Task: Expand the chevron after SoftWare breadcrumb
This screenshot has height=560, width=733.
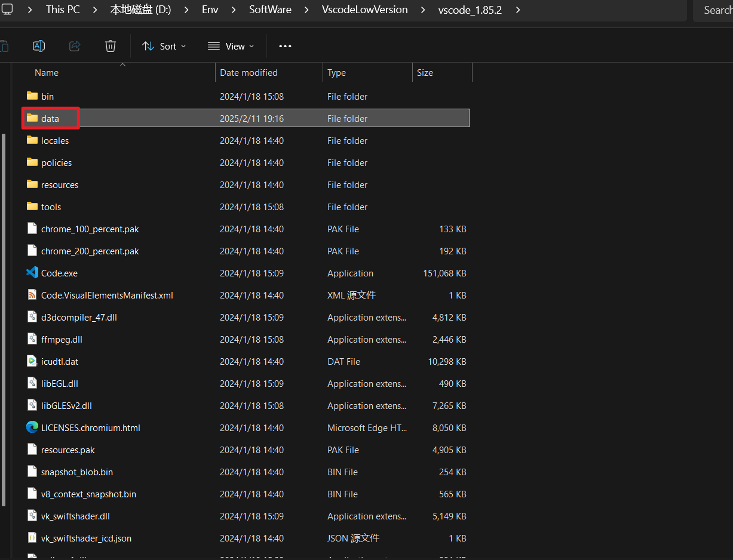Action: pyautogui.click(x=306, y=10)
